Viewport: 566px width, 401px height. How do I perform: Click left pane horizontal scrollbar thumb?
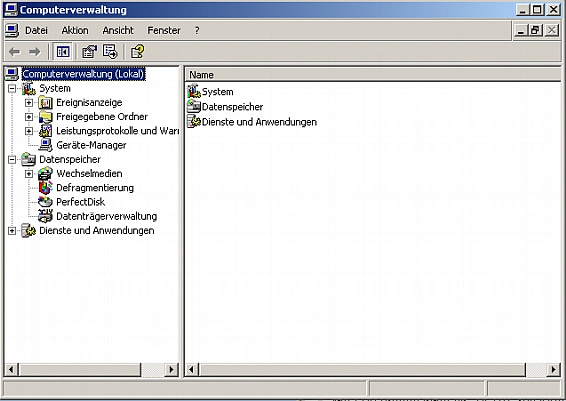click(80, 369)
